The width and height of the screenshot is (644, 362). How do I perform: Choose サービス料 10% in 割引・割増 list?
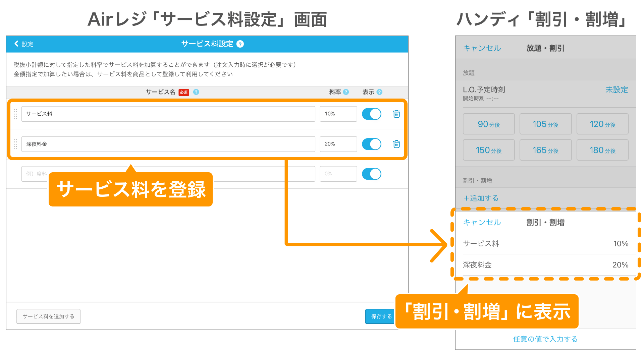tap(545, 244)
